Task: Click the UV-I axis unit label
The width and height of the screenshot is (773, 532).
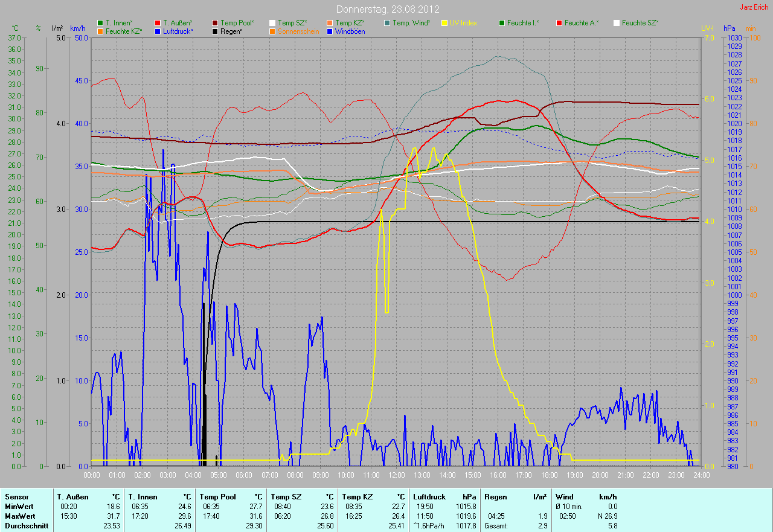Action: (707, 28)
